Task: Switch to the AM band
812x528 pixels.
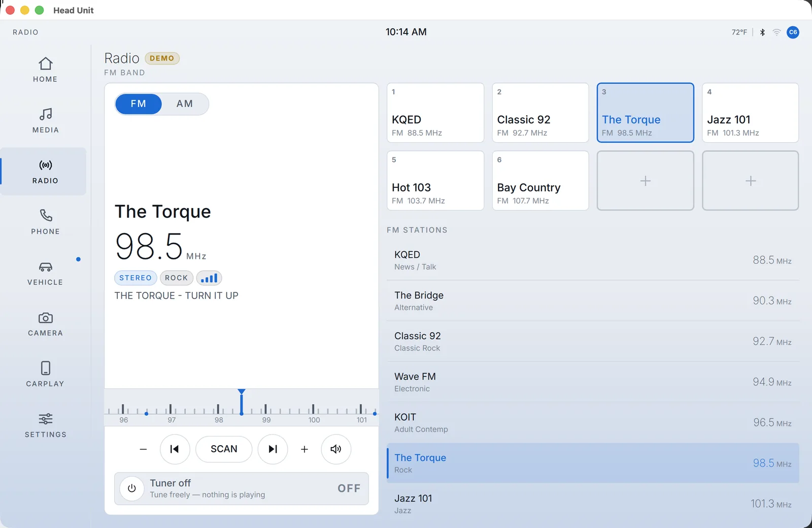Action: (x=185, y=104)
